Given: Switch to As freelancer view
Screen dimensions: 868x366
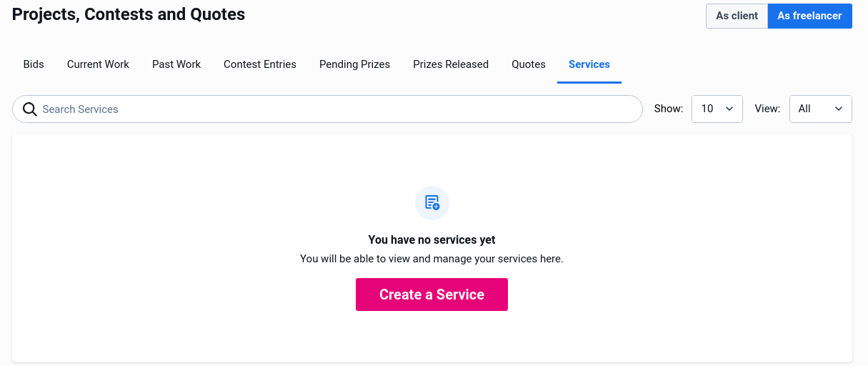Looking at the screenshot, I should click(x=809, y=16).
